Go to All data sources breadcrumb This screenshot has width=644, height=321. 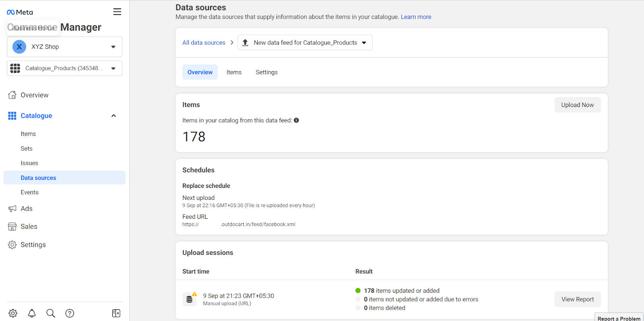click(204, 43)
